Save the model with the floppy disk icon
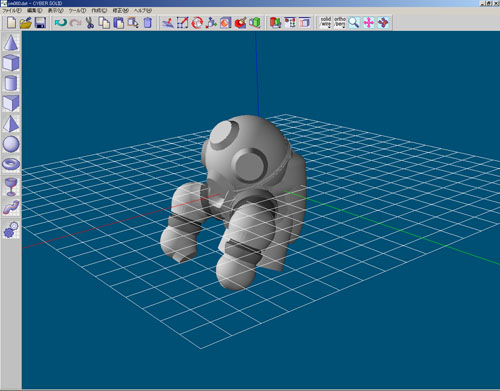Image resolution: width=500 pixels, height=391 pixels. pos(40,23)
